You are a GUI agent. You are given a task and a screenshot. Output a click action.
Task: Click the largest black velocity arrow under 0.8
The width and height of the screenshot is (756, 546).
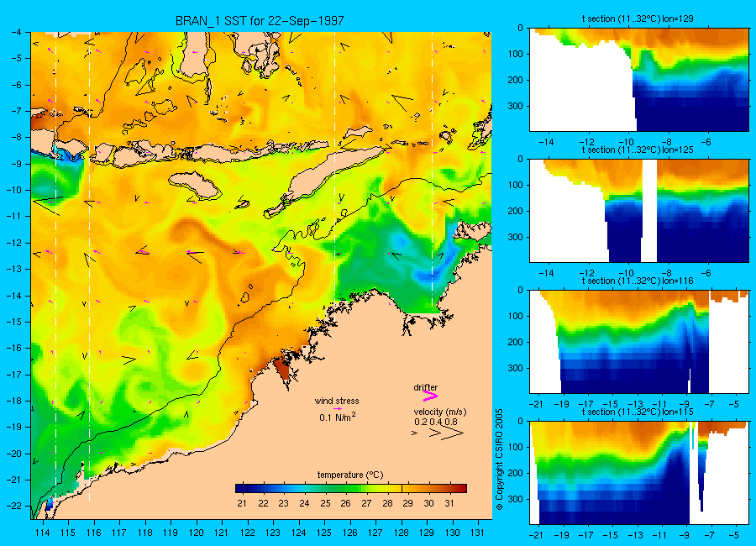pos(454,433)
